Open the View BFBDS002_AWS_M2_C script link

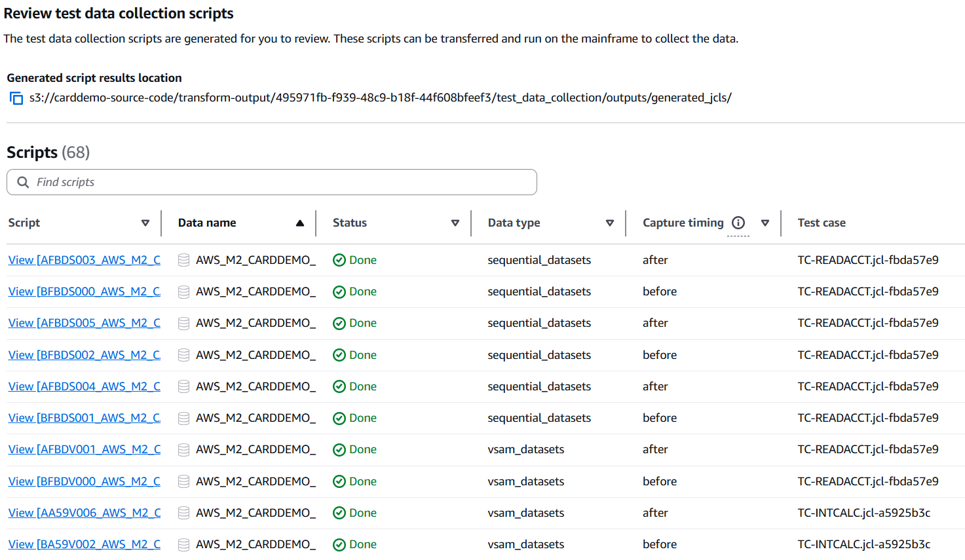tap(84, 355)
